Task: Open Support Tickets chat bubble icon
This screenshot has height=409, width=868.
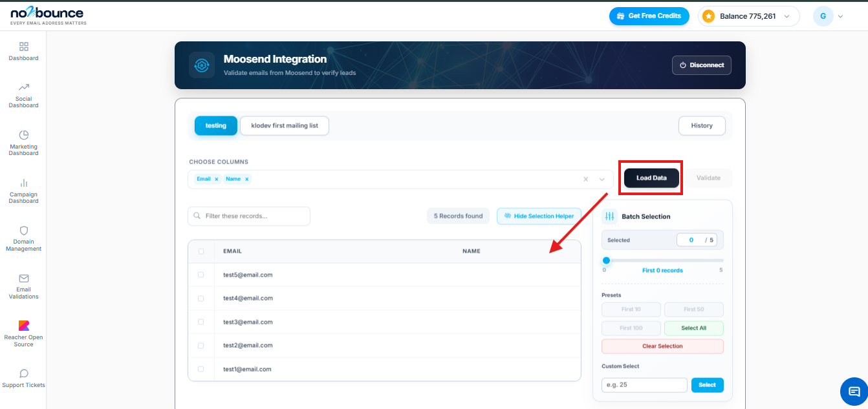Action: coord(24,373)
